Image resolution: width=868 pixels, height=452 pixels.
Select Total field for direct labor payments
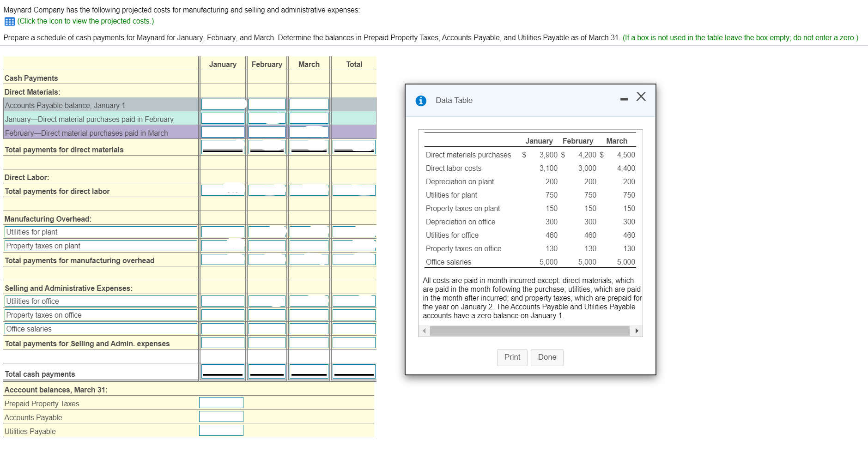(354, 190)
